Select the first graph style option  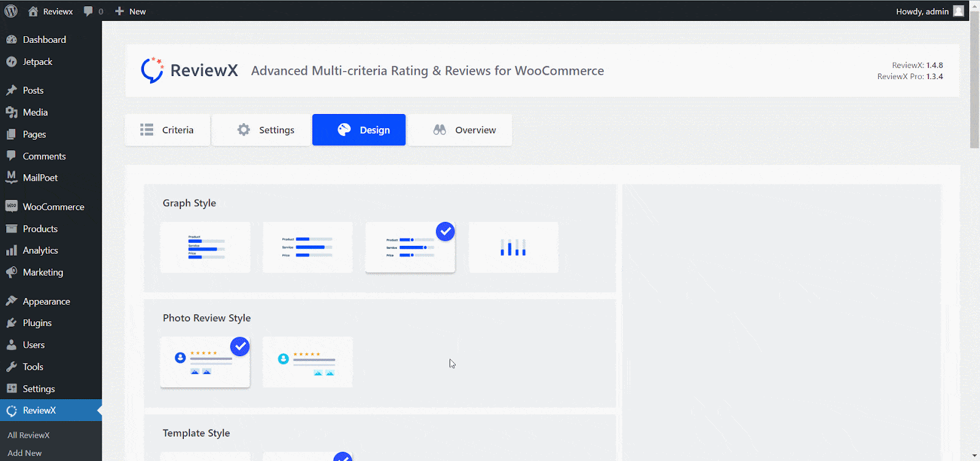[x=205, y=248]
